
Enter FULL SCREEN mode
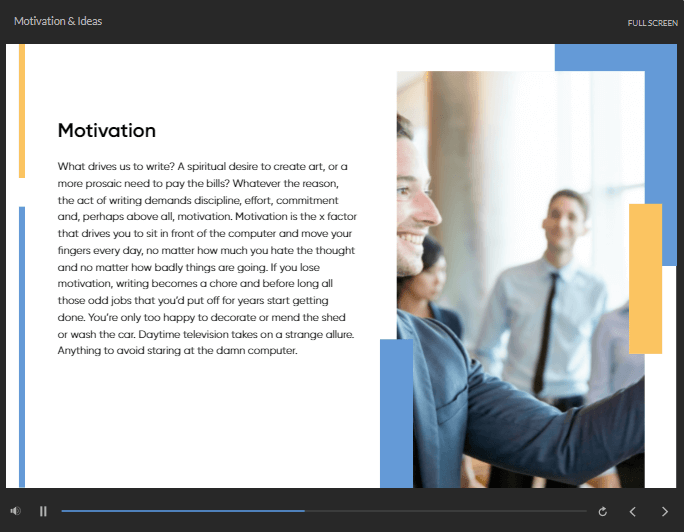point(652,23)
